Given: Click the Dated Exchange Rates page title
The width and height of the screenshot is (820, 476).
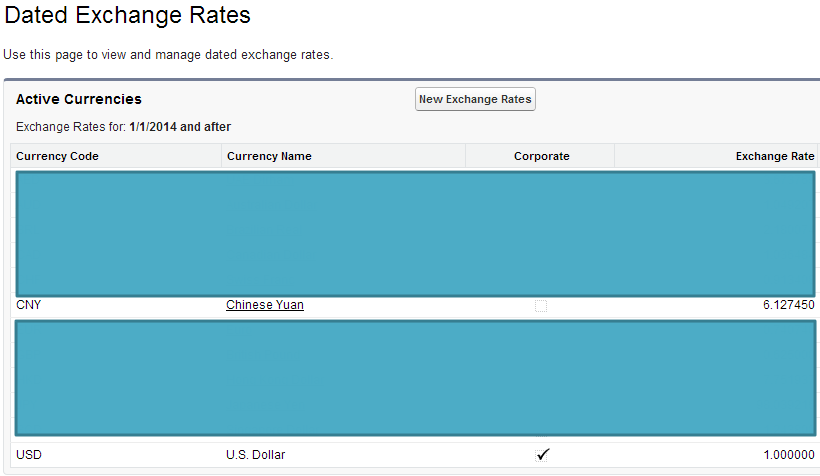Looking at the screenshot, I should pos(128,17).
